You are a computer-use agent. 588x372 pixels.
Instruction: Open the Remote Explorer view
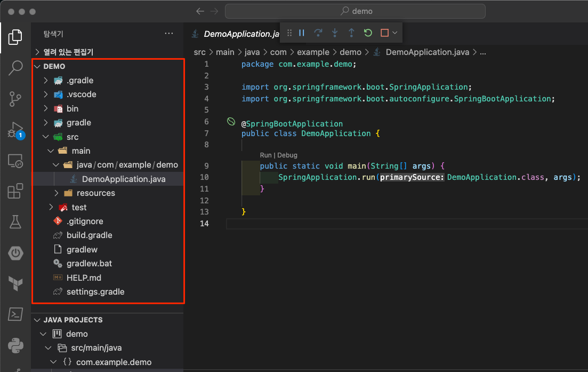click(15, 161)
